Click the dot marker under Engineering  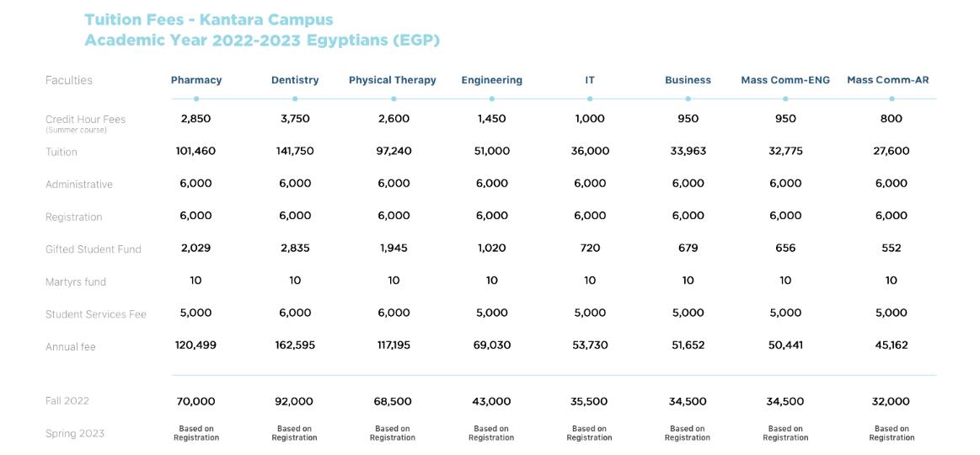pos(492,99)
